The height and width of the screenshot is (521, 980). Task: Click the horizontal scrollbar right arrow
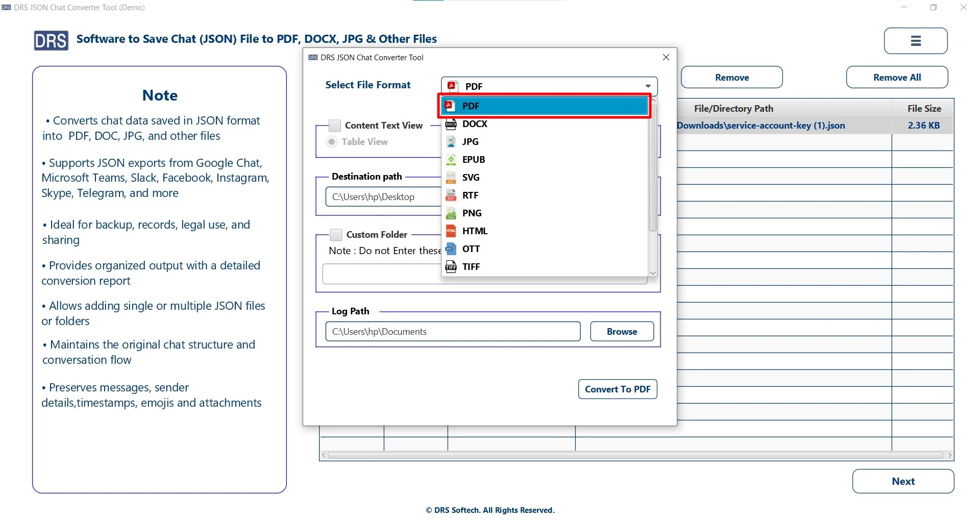pyautogui.click(x=949, y=455)
